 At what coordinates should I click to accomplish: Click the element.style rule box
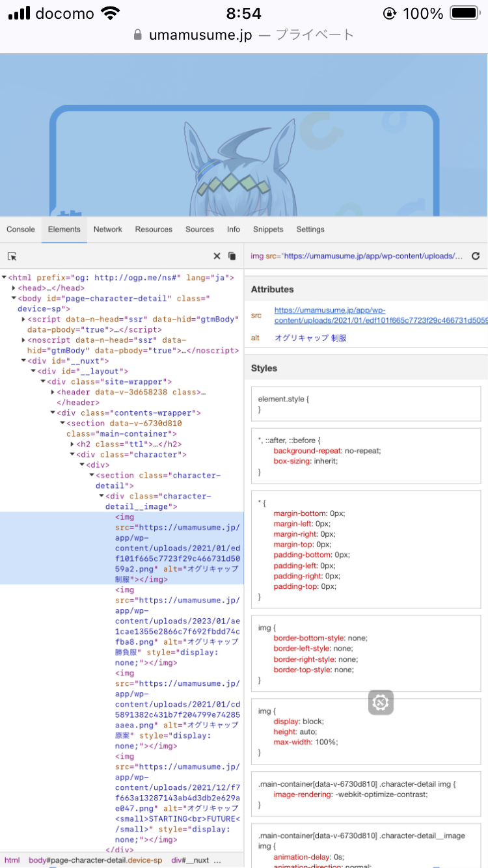[x=366, y=403]
